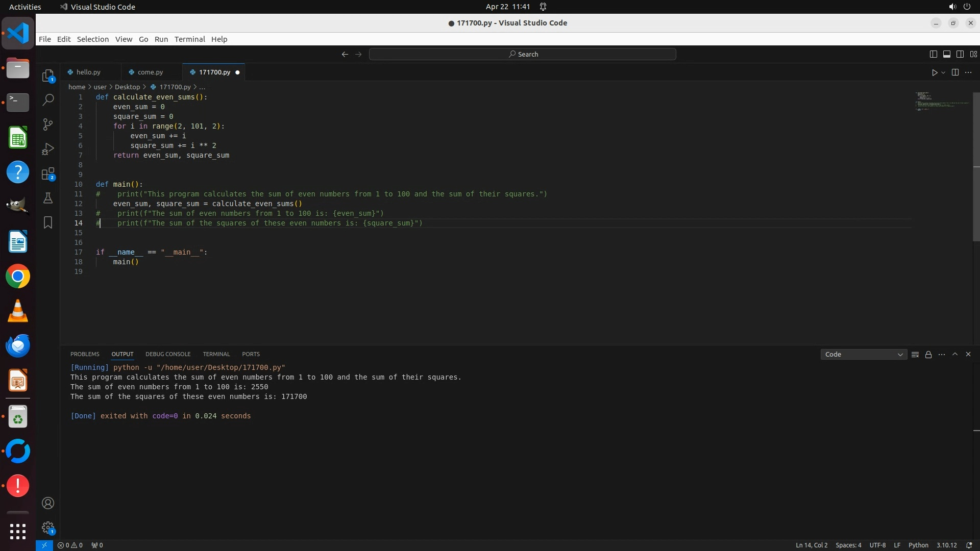Click the Run Python File play icon
Viewport: 980px width, 551px height.
[934, 72]
